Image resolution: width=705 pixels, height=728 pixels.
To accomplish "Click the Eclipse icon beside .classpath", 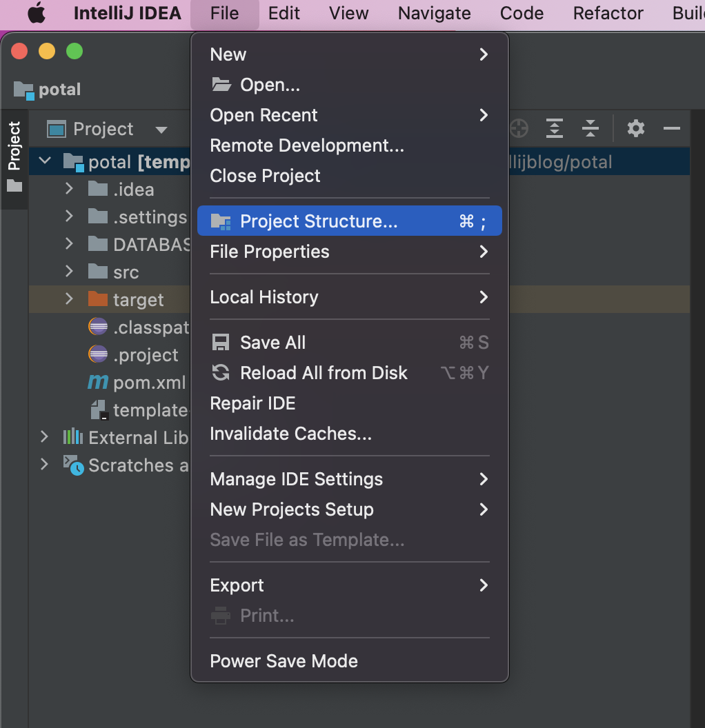I will point(98,326).
